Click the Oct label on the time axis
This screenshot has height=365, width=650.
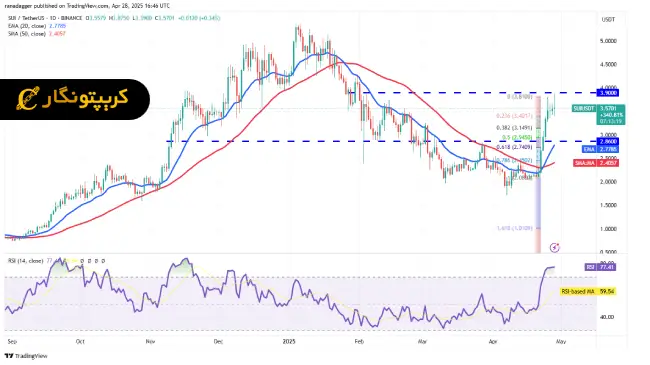80,341
